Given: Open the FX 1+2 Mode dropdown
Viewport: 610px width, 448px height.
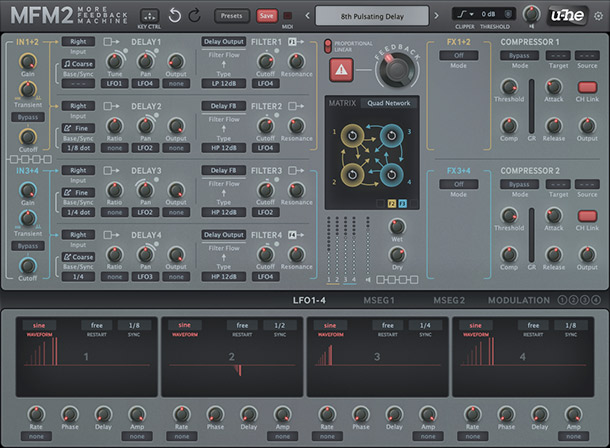Looking at the screenshot, I should click(460, 56).
